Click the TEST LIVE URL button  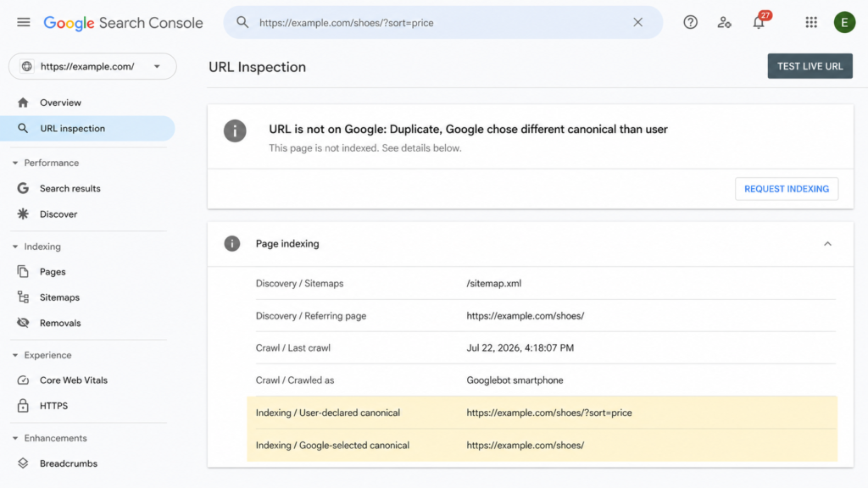pyautogui.click(x=810, y=66)
